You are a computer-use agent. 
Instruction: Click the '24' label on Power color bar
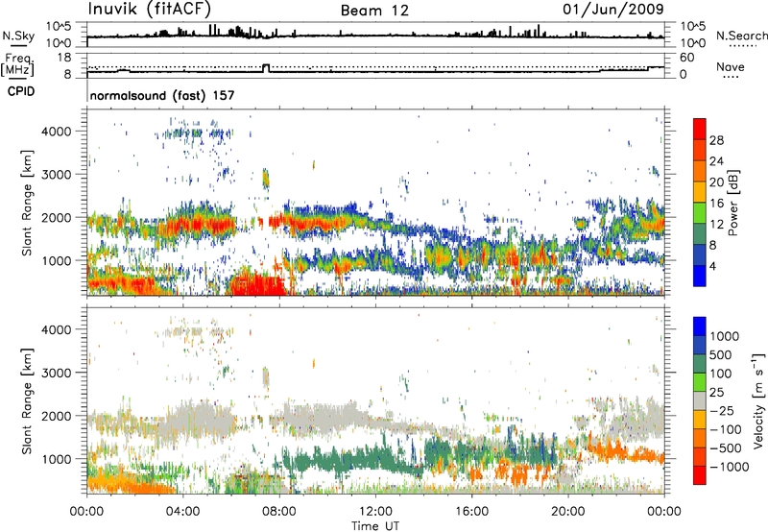pos(716,161)
